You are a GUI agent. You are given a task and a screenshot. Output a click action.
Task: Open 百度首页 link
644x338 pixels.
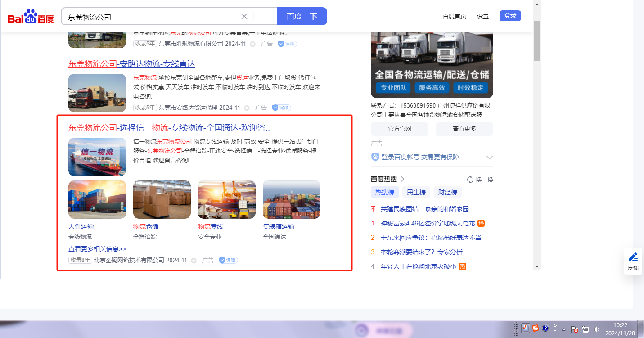click(455, 16)
